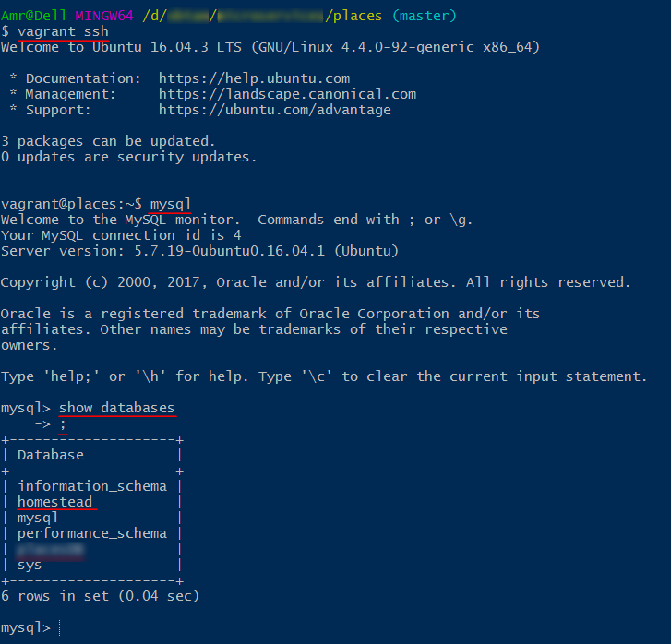Click the 'mysql' command after vagrant@places prompt
Screen dimensions: 671x644
click(170, 204)
